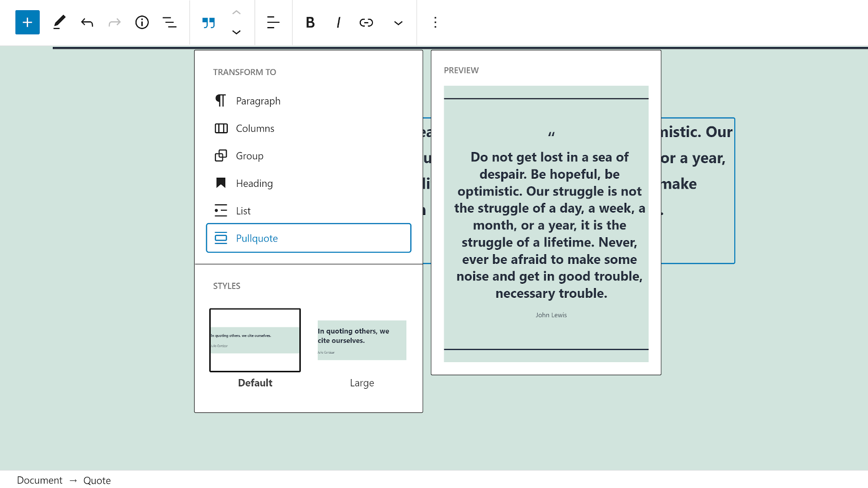Toggle bold formatting

[x=310, y=22]
